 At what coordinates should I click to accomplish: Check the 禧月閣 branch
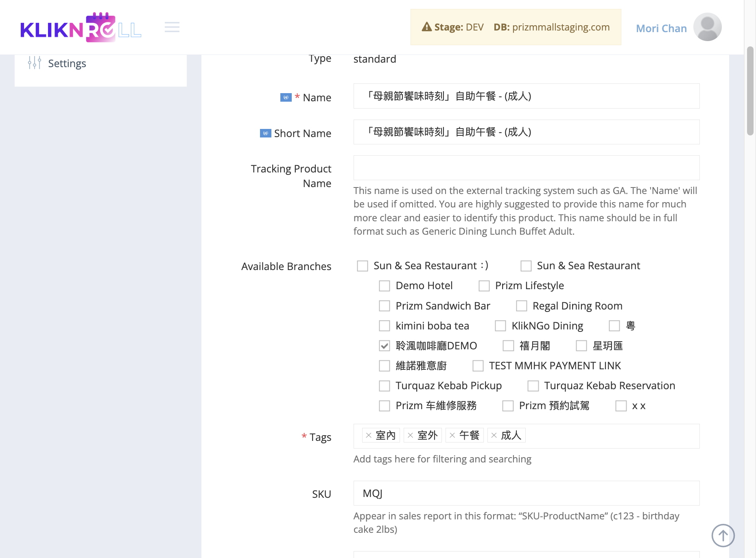(508, 346)
